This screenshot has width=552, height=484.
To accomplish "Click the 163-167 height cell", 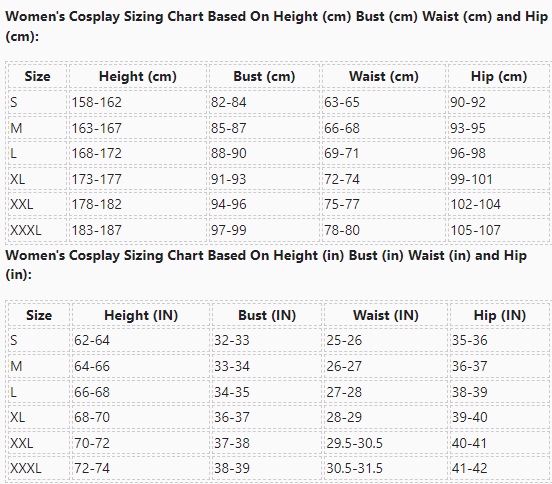I will [138, 128].
